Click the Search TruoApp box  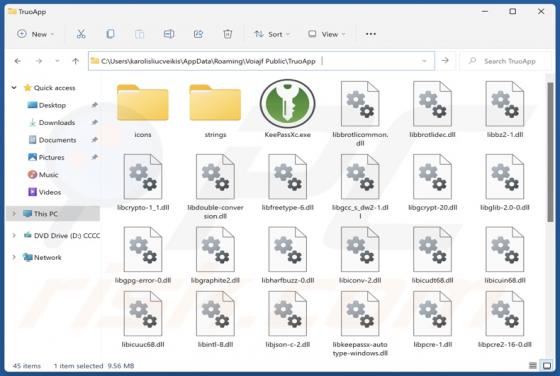point(506,61)
